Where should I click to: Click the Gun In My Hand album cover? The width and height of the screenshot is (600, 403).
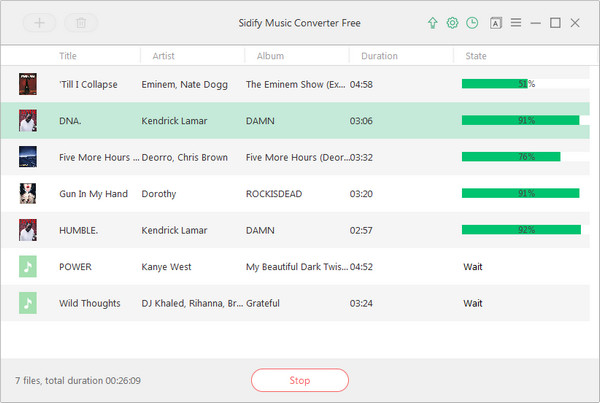point(28,193)
